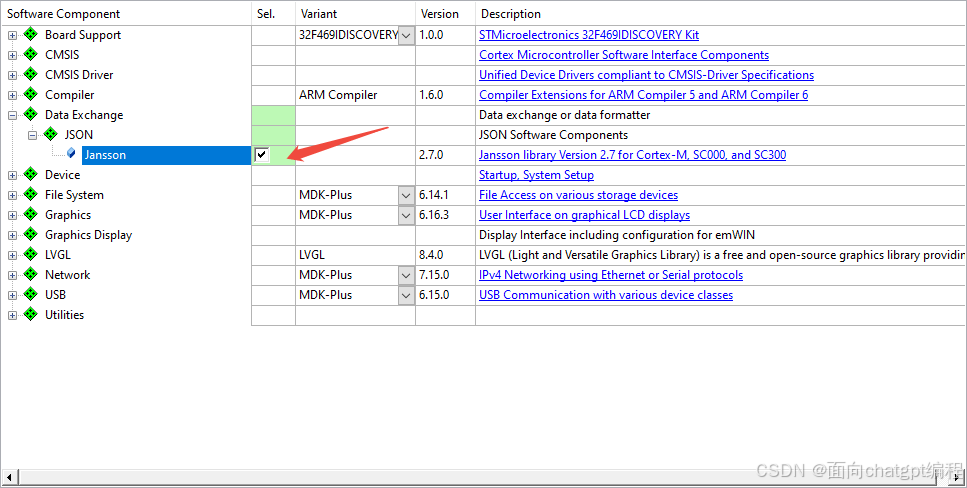967x488 pixels.
Task: Expand the Utilities tree node
Action: tap(12, 315)
